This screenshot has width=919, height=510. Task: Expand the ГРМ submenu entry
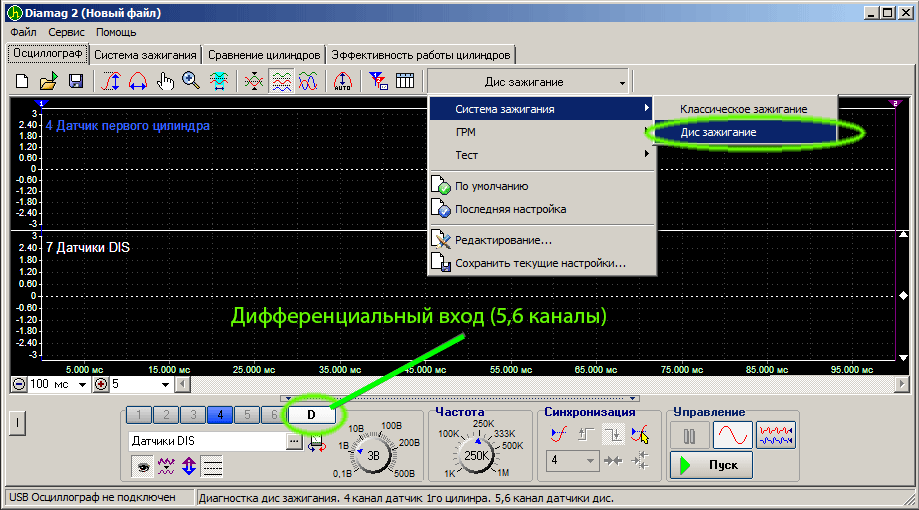point(542,132)
